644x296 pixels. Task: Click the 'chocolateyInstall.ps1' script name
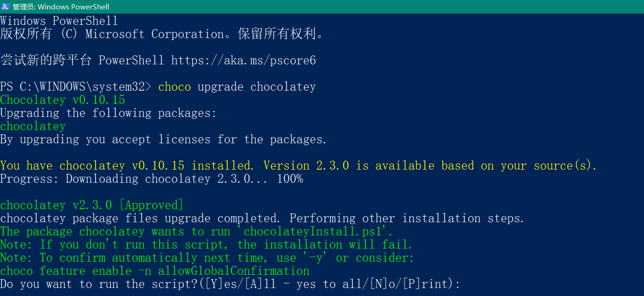click(315, 232)
